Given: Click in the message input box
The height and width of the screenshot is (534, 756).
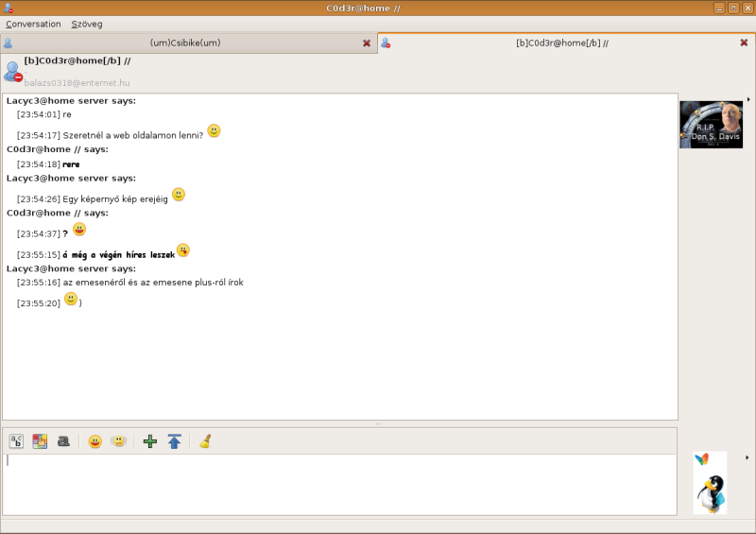Looking at the screenshot, I should tap(340, 484).
